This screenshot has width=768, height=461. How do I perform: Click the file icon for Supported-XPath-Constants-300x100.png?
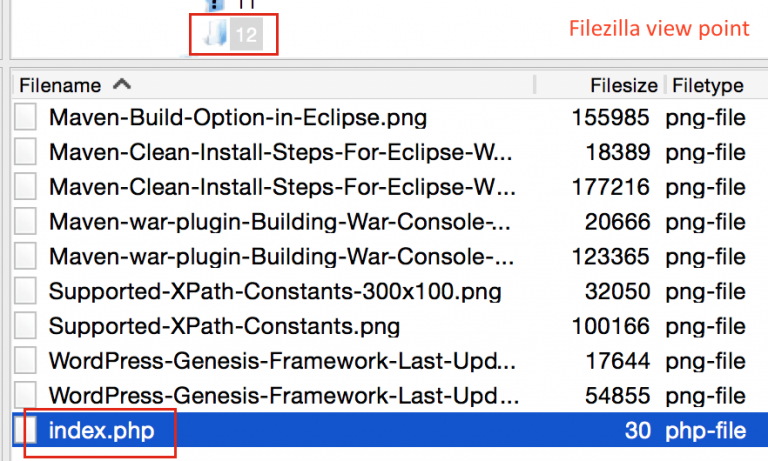click(26, 292)
